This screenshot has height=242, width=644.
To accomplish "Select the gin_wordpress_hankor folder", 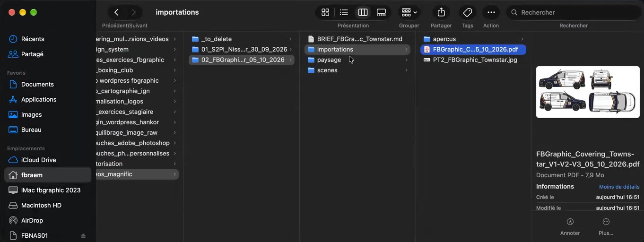I will 138,122.
